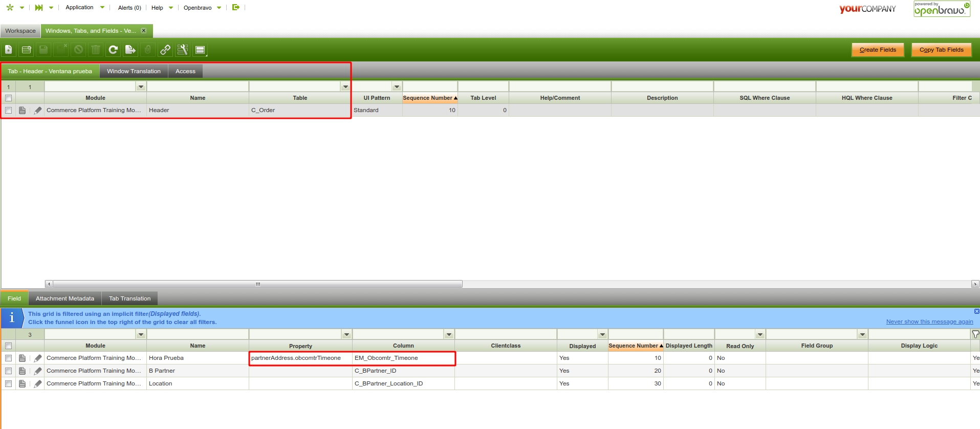Click the save floppy disk toolbar icon
Screen dimensions: 980x429
tap(43, 50)
